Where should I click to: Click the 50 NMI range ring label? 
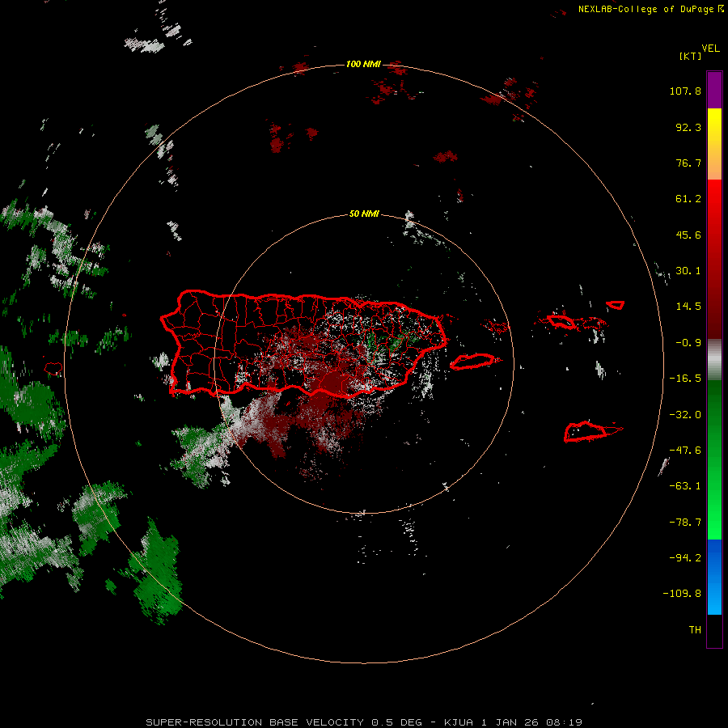click(x=363, y=214)
